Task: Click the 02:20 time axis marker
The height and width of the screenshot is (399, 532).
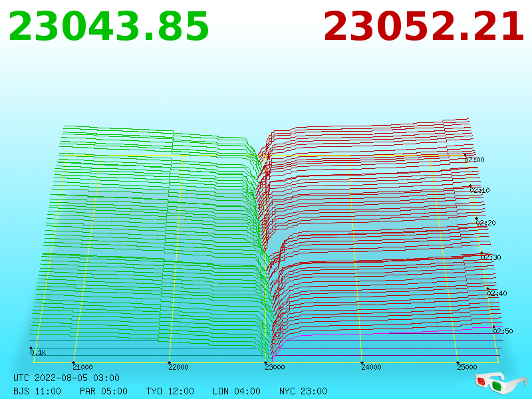Action: click(x=485, y=223)
